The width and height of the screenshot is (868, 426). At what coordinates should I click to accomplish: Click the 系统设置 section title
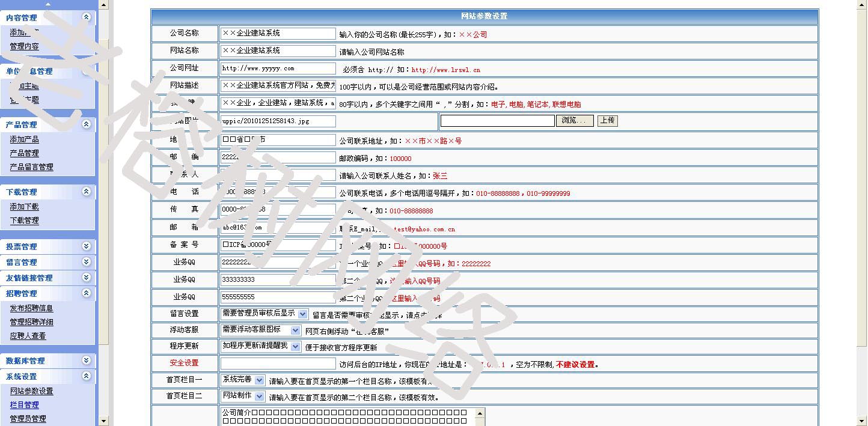[x=22, y=377]
